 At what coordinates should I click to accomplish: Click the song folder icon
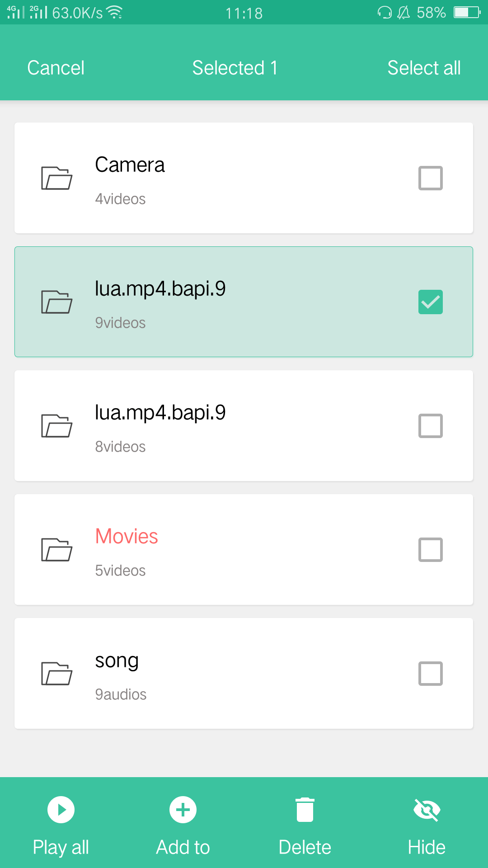click(56, 674)
